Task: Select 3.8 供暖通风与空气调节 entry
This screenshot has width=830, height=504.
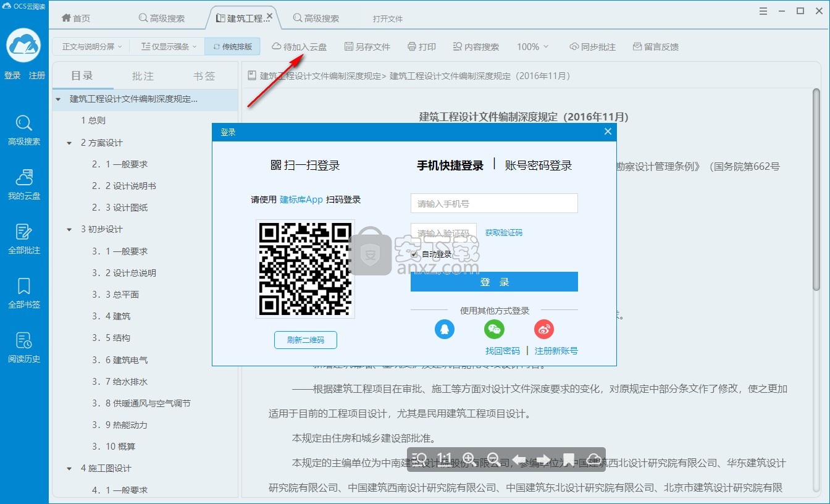Action: coord(141,403)
